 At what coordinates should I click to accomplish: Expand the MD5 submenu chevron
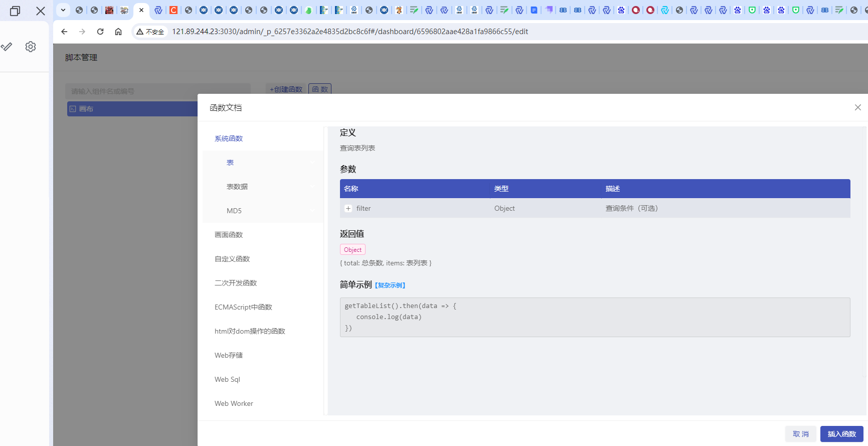click(312, 211)
